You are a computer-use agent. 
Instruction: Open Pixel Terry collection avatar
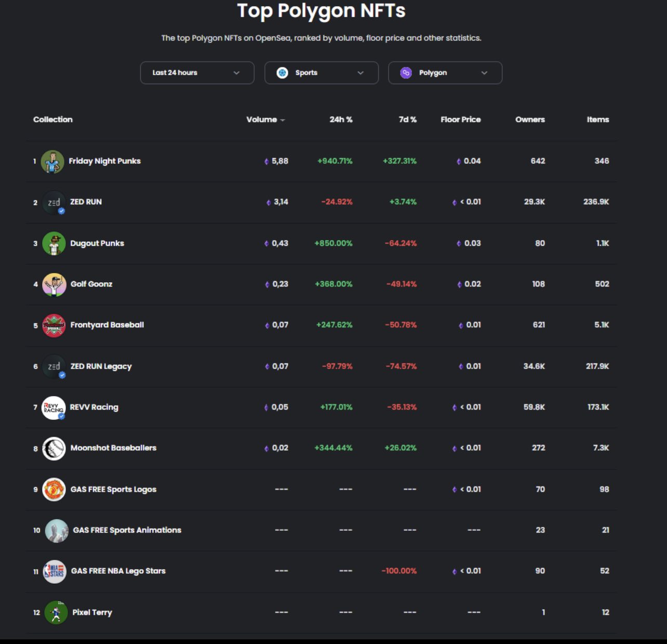coord(56,612)
